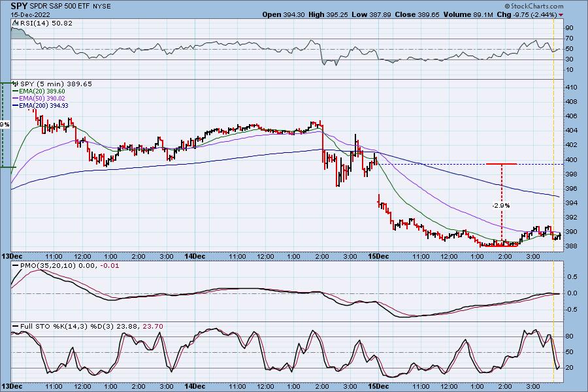Click the 410 price axis label

tap(572, 88)
